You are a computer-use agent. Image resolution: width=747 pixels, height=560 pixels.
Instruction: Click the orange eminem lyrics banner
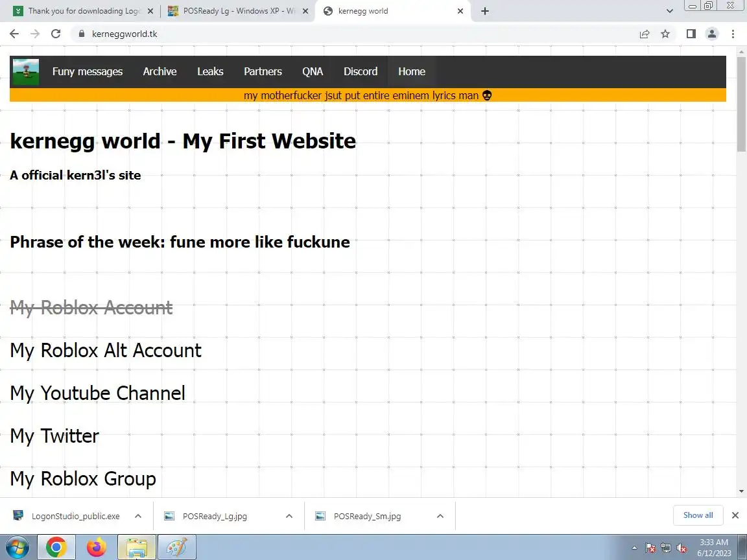coord(368,95)
